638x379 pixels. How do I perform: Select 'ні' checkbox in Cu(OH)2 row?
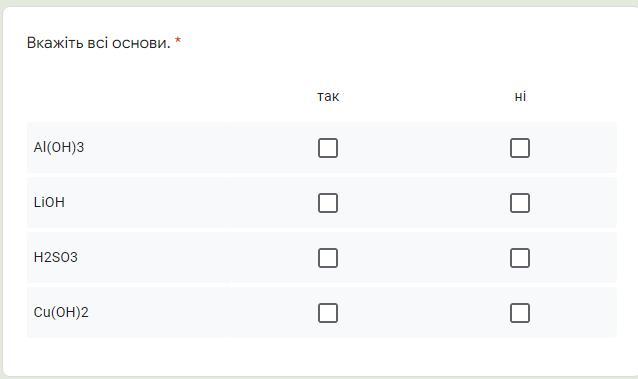coord(520,313)
